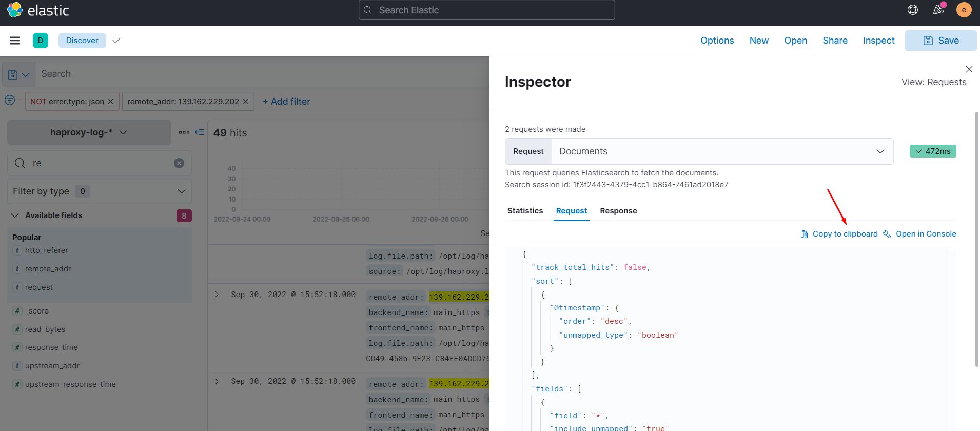The image size is (980, 431).
Task: Click Inspect in the top menu
Action: point(878,41)
